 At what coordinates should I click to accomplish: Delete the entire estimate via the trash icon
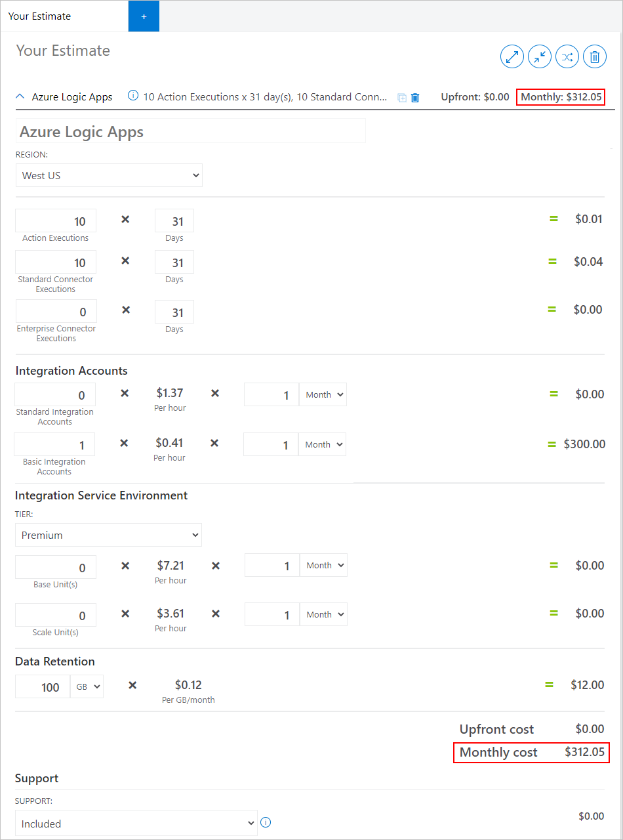(x=595, y=56)
